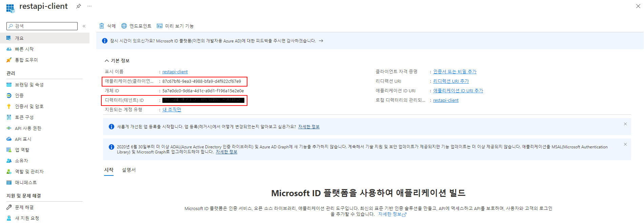Click the API 사용 권한 icon
Screen dimensions: 644x223
pos(9,128)
